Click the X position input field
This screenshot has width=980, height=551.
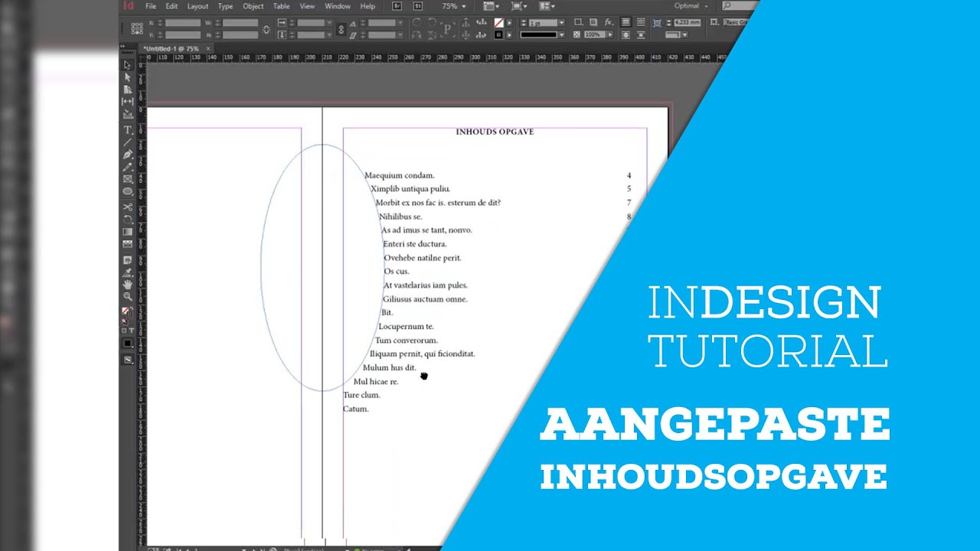pyautogui.click(x=183, y=23)
